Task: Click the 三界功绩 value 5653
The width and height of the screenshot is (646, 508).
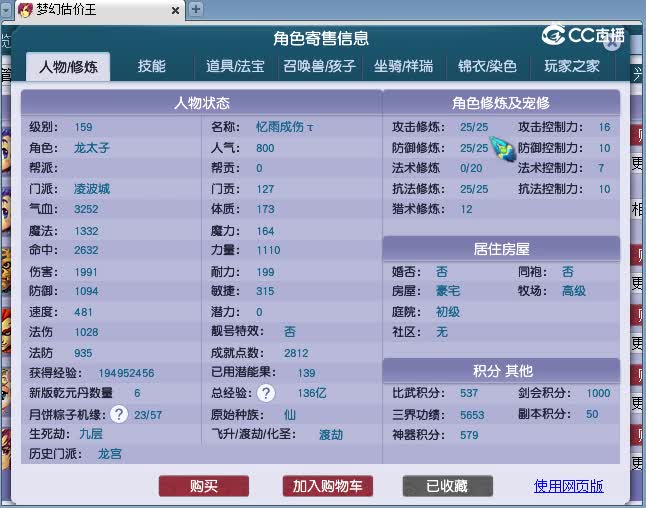Action: point(472,415)
